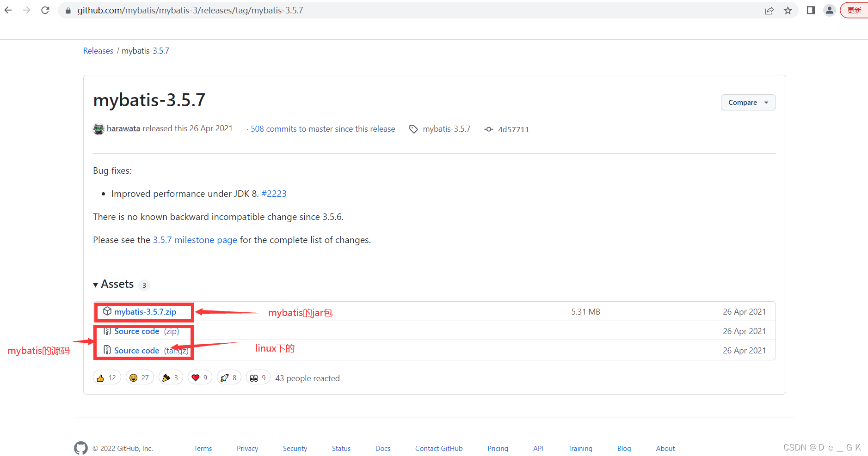Image resolution: width=868 pixels, height=456 pixels.
Task: Bookmark this page with the star icon
Action: click(x=788, y=10)
